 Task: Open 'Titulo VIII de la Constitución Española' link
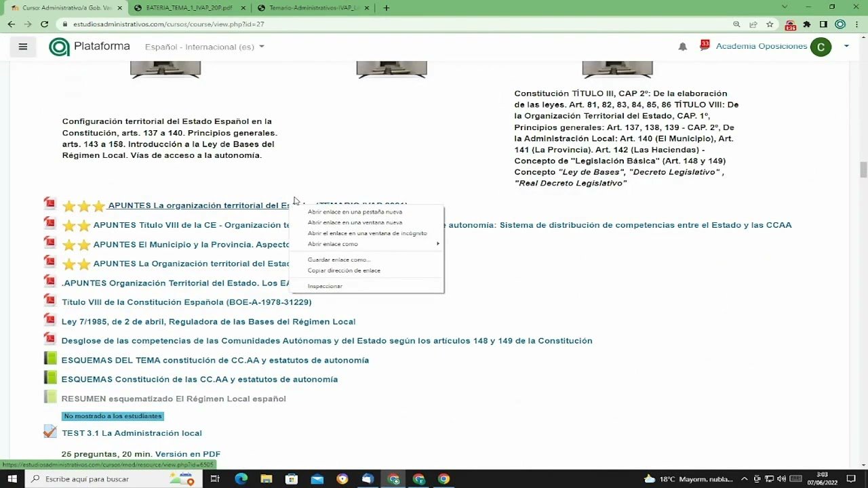point(186,302)
